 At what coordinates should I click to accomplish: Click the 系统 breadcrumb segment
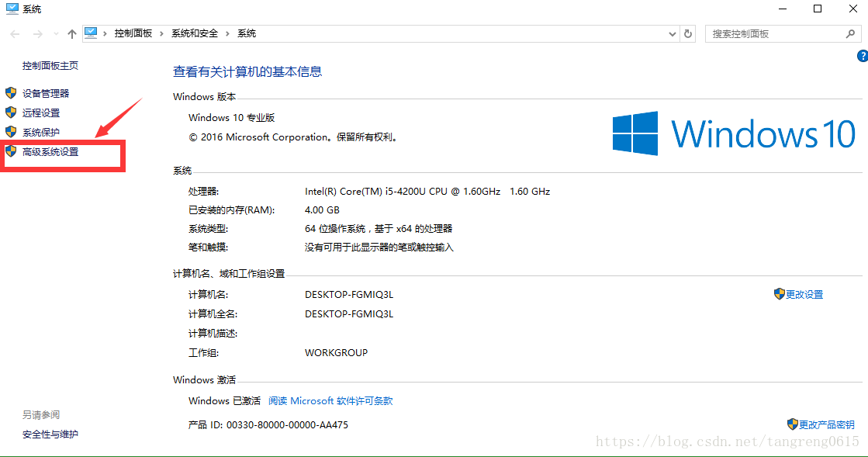coord(247,33)
